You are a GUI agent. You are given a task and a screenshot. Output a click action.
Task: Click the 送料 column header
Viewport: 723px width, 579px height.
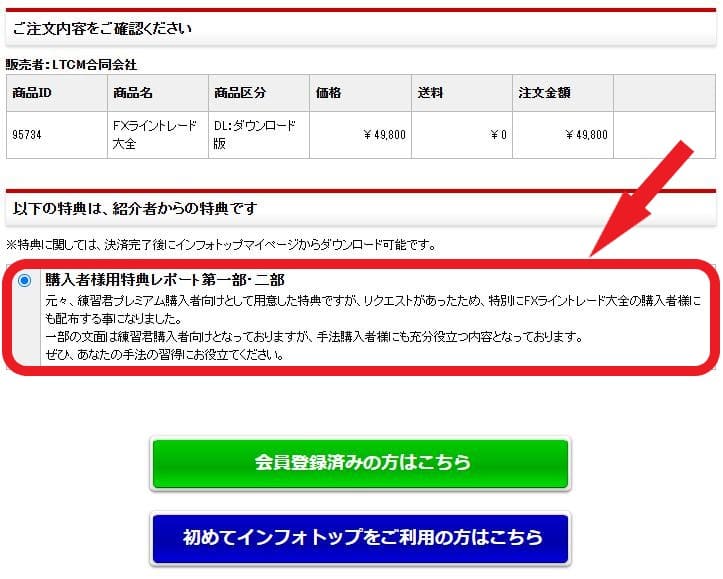tap(462, 93)
